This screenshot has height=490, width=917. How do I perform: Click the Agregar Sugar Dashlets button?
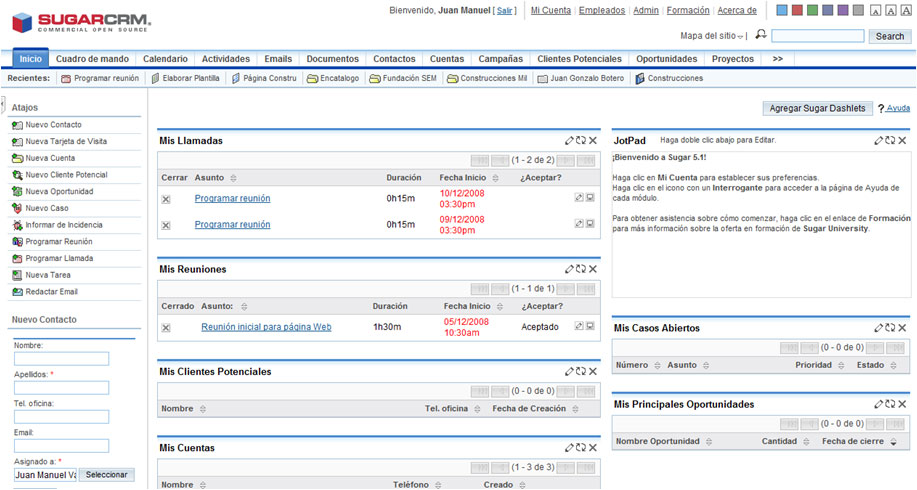click(817, 108)
